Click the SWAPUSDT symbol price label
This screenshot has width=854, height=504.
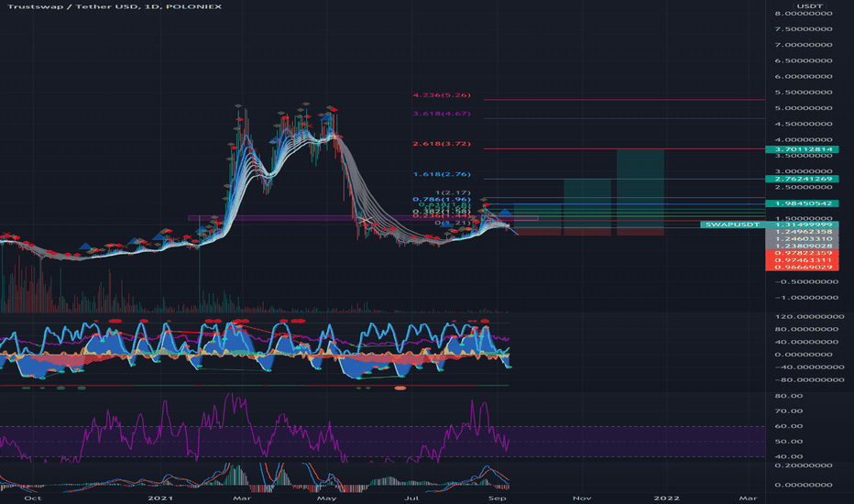click(732, 225)
